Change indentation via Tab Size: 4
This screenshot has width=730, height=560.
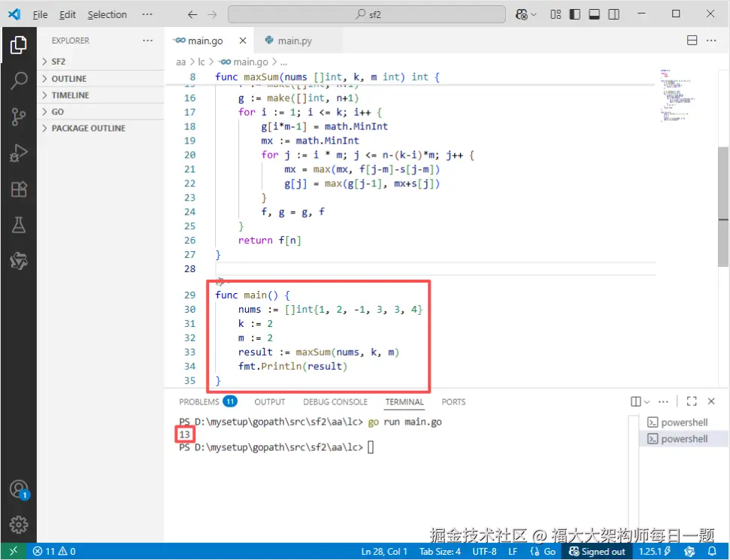pos(440,551)
